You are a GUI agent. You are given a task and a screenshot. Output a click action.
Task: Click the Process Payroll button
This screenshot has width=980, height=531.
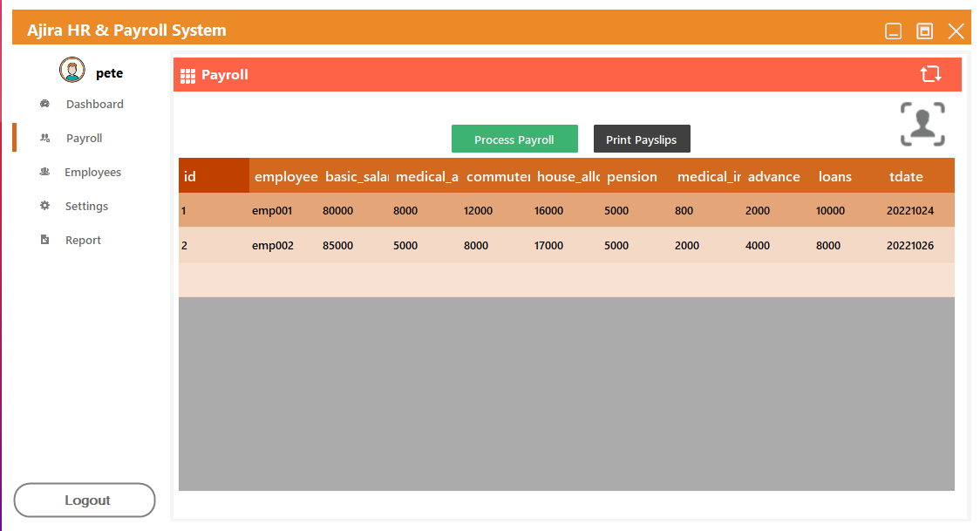click(514, 139)
